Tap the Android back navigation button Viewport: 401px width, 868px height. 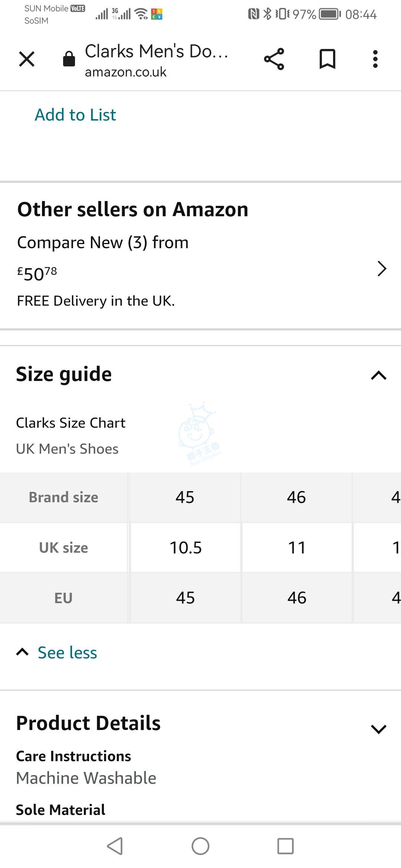[115, 846]
